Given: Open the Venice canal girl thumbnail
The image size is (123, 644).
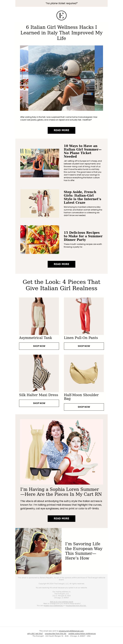Looking at the screenshot, I should point(40,163).
